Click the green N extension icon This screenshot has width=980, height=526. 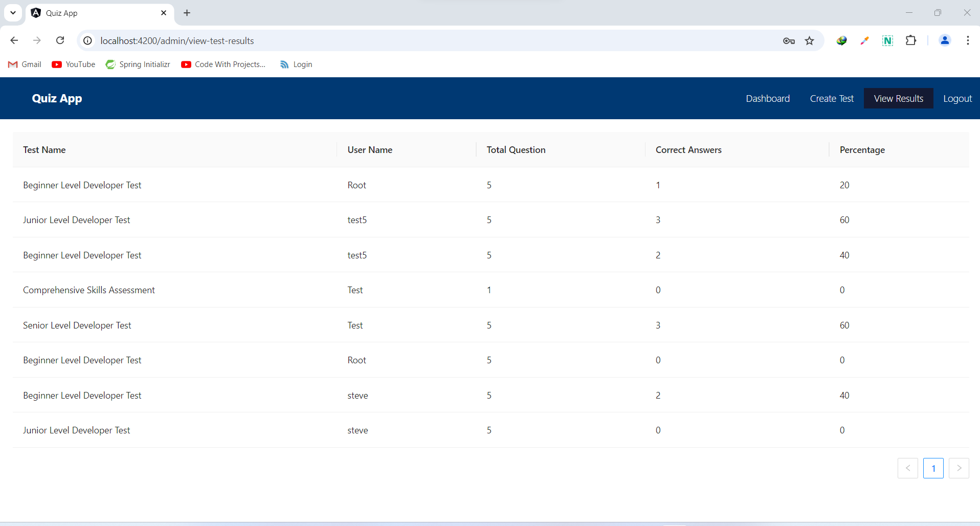(887, 40)
